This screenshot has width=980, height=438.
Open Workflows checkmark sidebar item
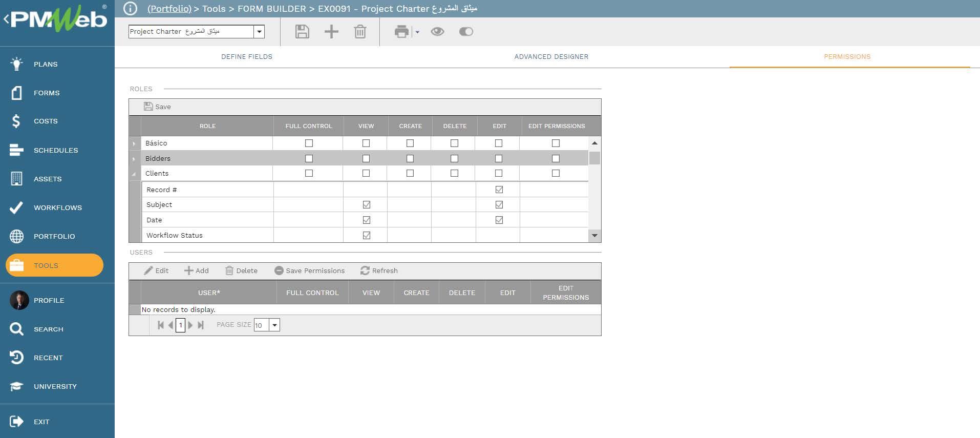point(57,207)
